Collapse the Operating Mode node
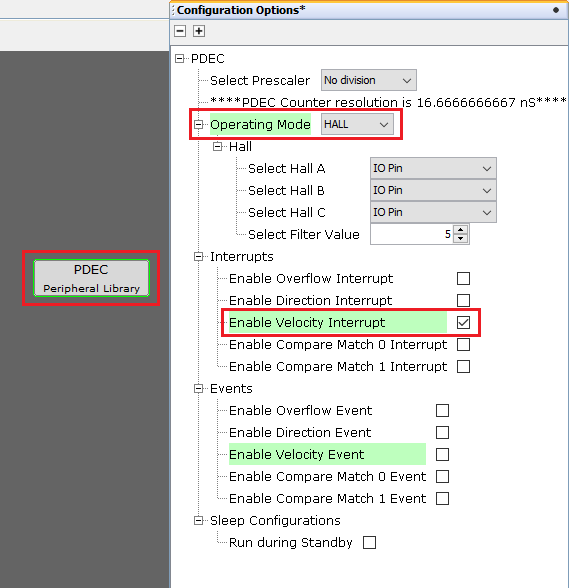 [x=198, y=124]
